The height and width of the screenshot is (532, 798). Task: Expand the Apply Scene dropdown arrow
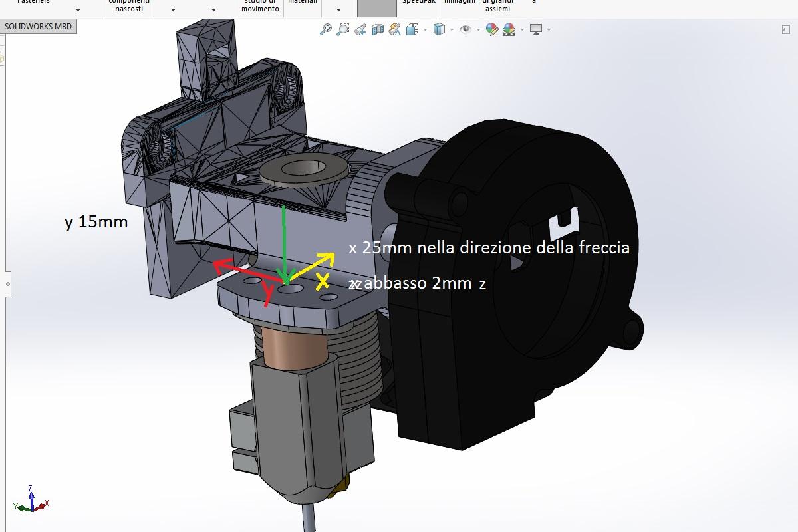click(x=522, y=30)
